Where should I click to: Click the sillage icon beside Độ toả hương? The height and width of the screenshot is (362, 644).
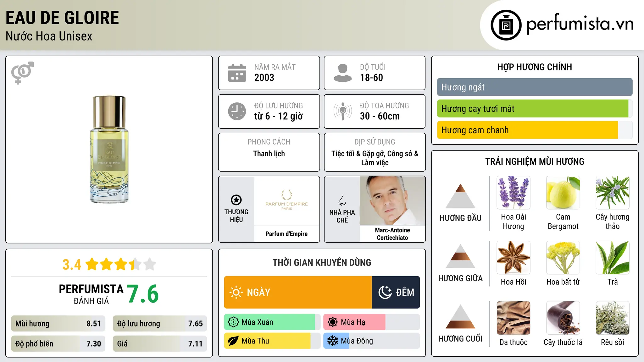[343, 111]
